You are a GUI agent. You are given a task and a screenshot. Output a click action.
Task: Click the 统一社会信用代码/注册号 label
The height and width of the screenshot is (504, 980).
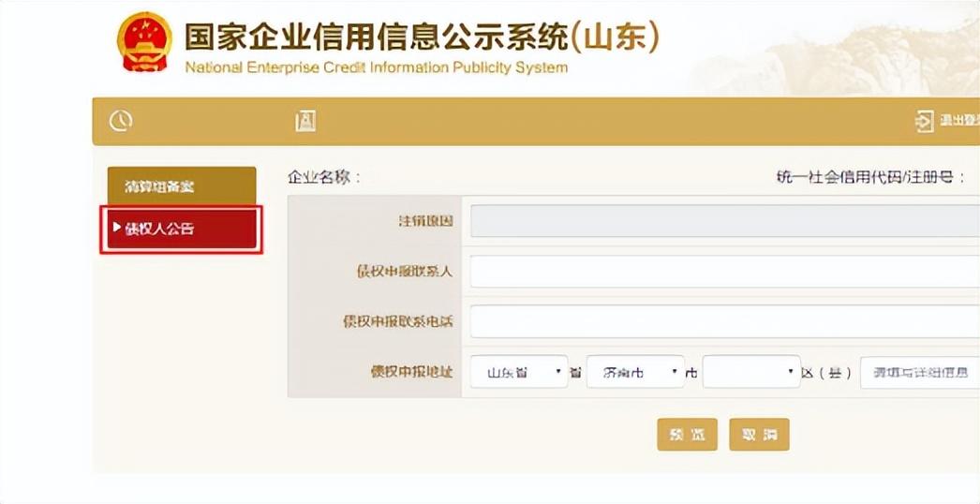tap(870, 177)
